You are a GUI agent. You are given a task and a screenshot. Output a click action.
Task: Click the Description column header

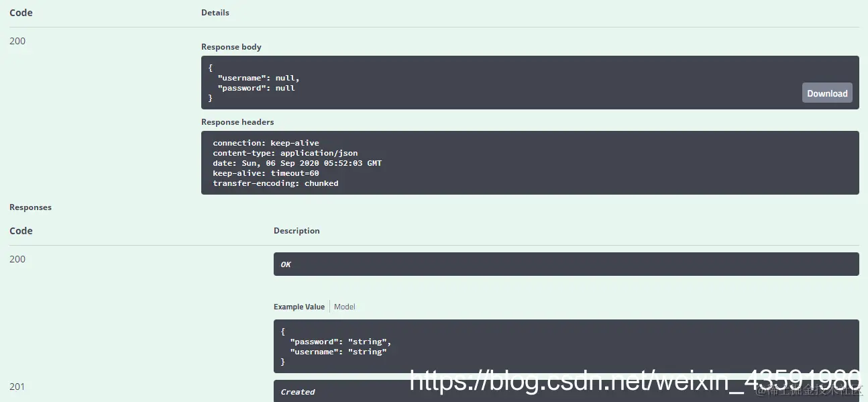click(296, 231)
